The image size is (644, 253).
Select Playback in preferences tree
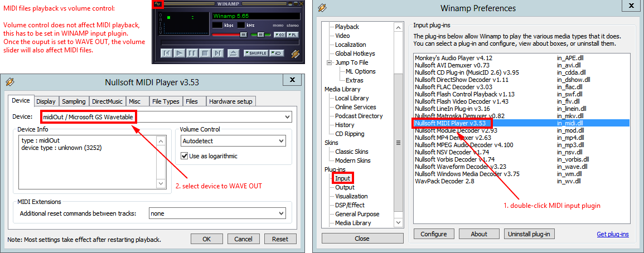(347, 27)
